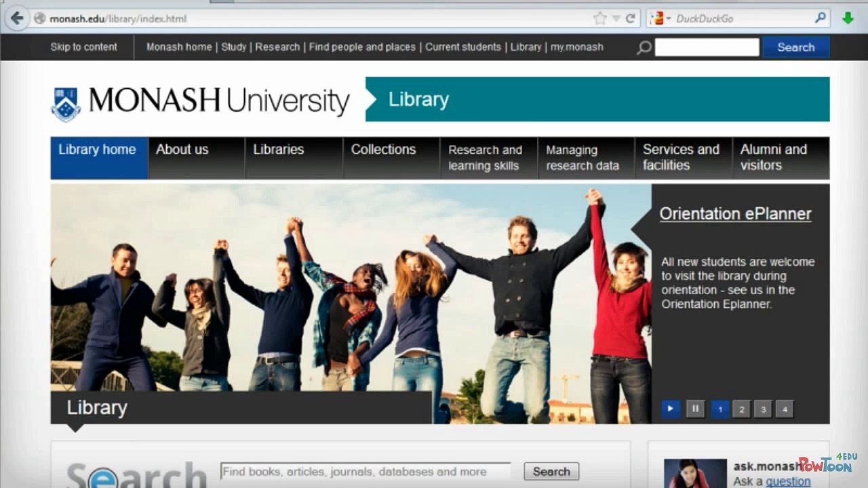Click the Library caption on the banner
868x488 pixels.
pyautogui.click(x=97, y=407)
